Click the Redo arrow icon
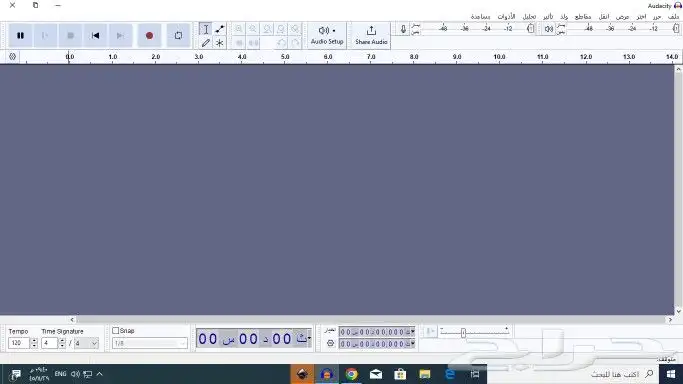683x384 pixels. pyautogui.click(x=295, y=43)
